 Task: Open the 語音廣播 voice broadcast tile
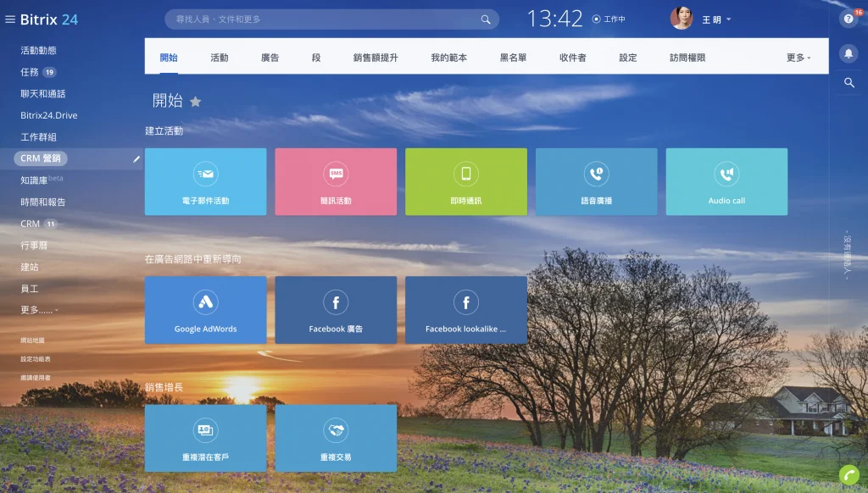point(596,181)
